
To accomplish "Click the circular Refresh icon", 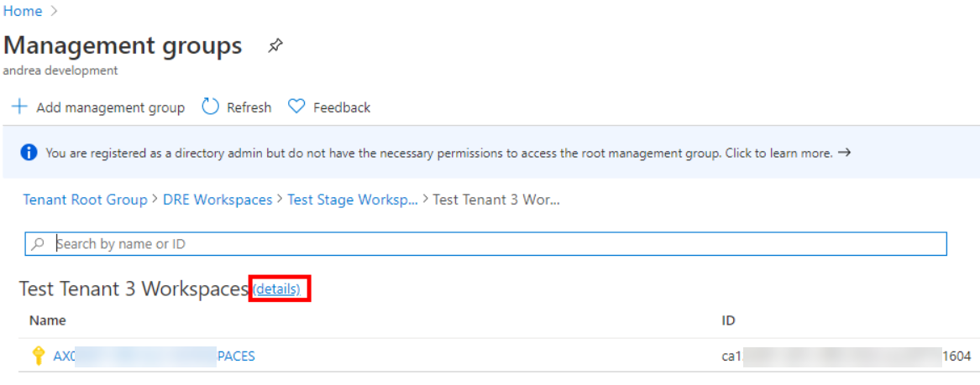I will point(211,107).
